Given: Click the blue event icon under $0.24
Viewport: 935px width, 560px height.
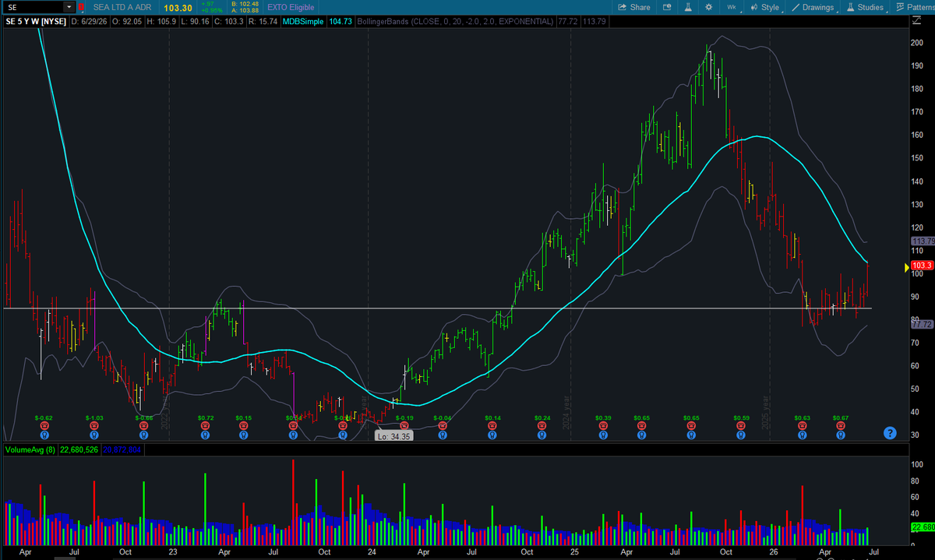Looking at the screenshot, I should pyautogui.click(x=542, y=435).
